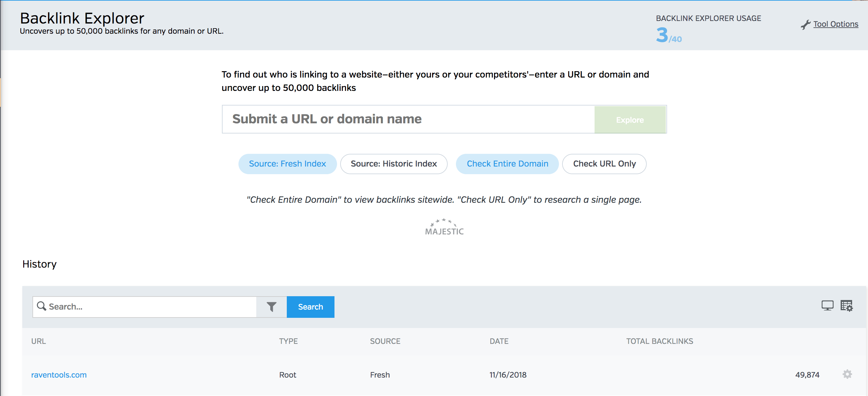Toggle Check Entire Domain option
This screenshot has height=396, width=868.
point(507,164)
